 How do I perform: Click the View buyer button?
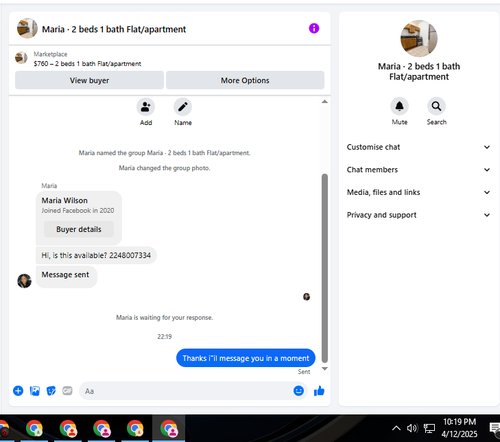(x=89, y=80)
